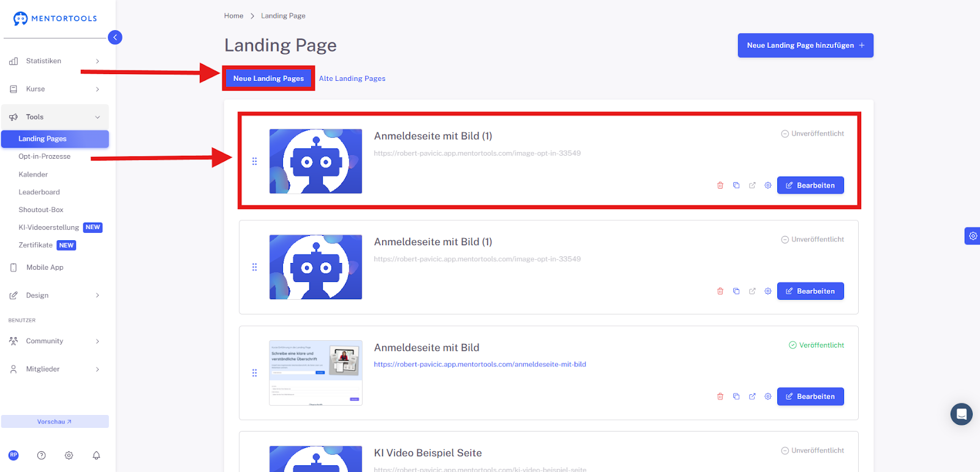Open Leaderboard in the sidebar
The image size is (980, 472).
coord(39,192)
